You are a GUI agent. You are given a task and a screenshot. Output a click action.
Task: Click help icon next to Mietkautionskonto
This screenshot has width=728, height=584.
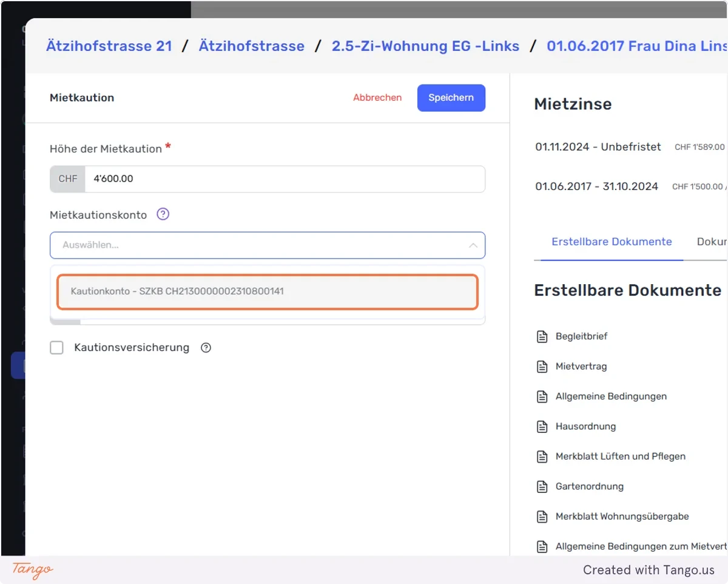pos(163,214)
